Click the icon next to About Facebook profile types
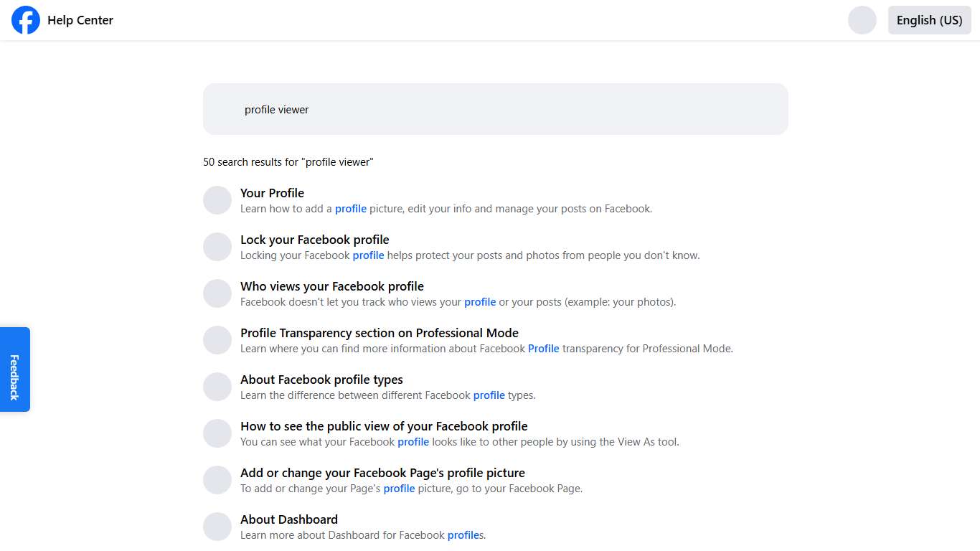 (217, 387)
